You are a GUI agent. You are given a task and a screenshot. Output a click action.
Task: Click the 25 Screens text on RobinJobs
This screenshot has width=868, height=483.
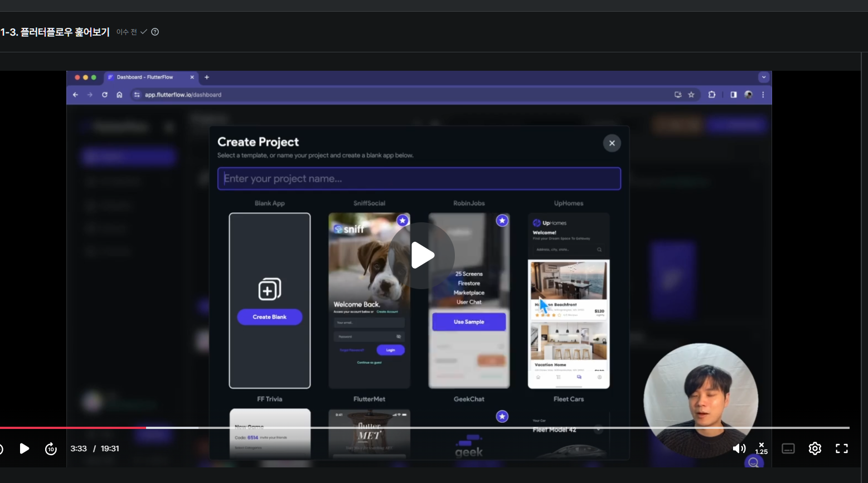[469, 274]
